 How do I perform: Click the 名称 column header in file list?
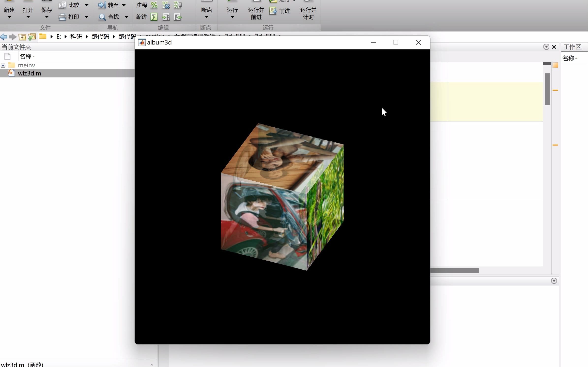pyautogui.click(x=26, y=57)
